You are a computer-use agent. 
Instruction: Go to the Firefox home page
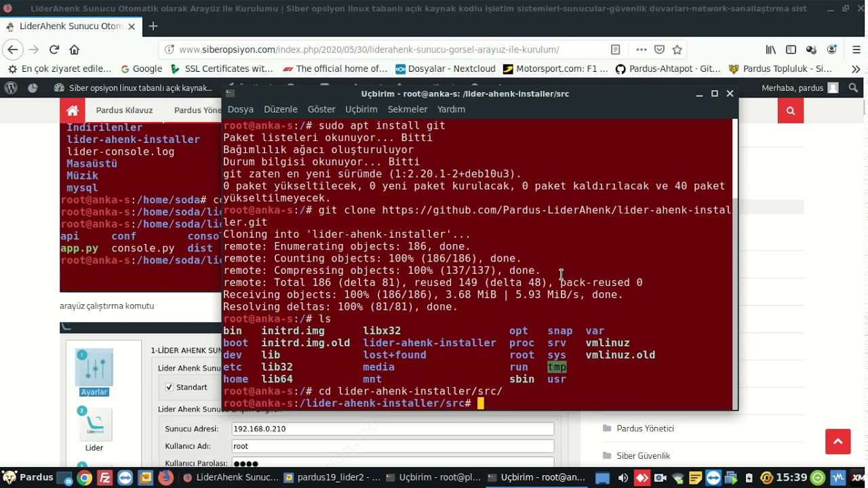tap(75, 49)
